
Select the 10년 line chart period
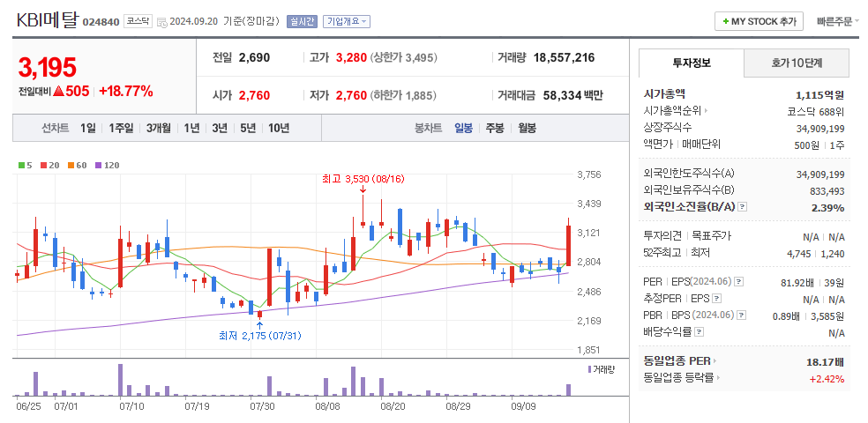pos(279,129)
